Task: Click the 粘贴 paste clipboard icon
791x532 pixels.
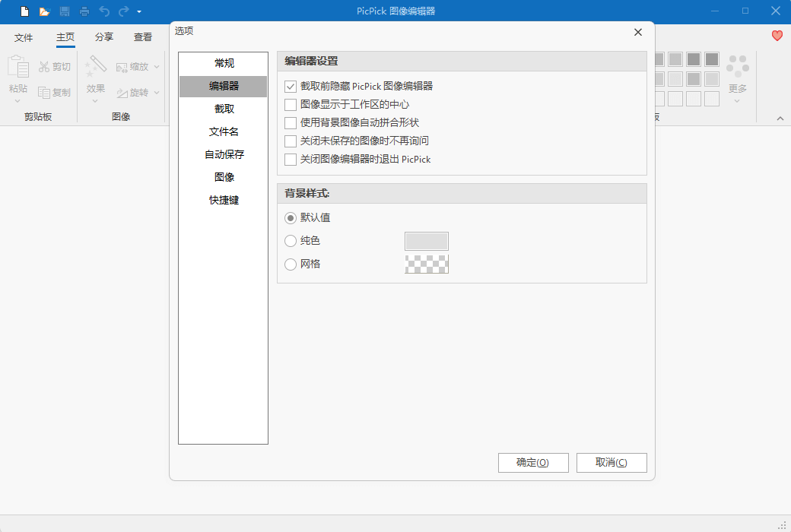Action: (18, 67)
